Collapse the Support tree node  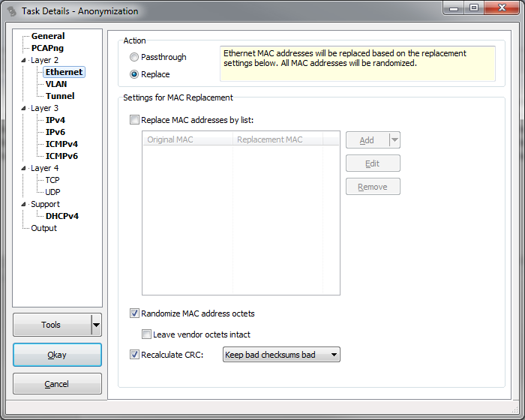pos(23,204)
